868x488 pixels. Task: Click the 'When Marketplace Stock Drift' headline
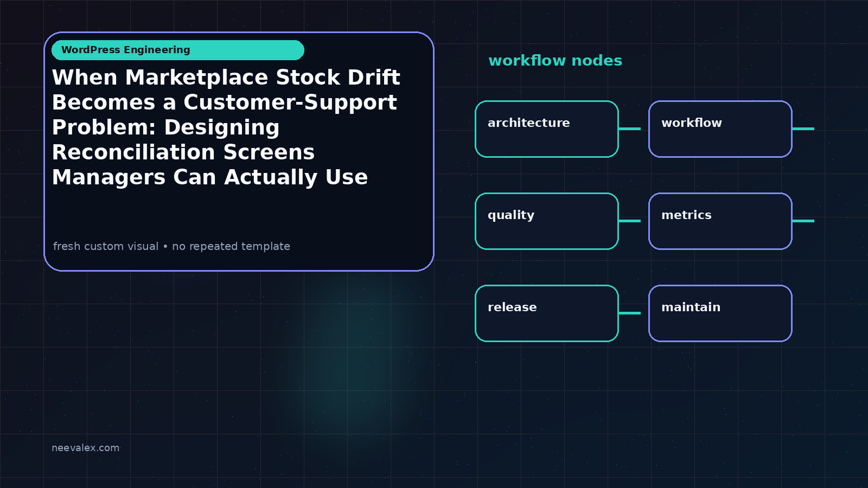(x=226, y=127)
